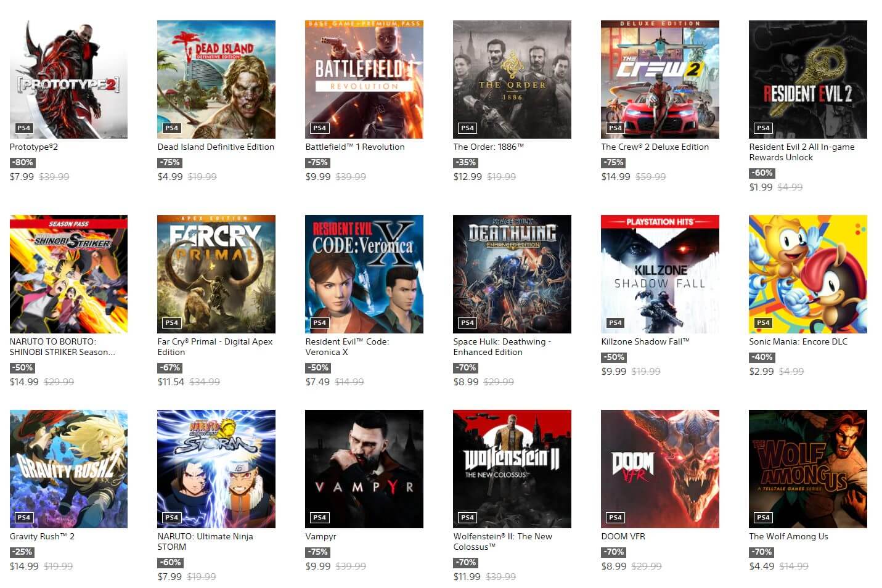Select Shinobi Striker Season Pass cover
The height and width of the screenshot is (588, 882).
(68, 274)
